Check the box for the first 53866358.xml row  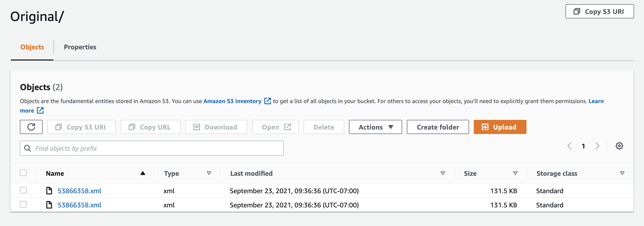tap(23, 190)
